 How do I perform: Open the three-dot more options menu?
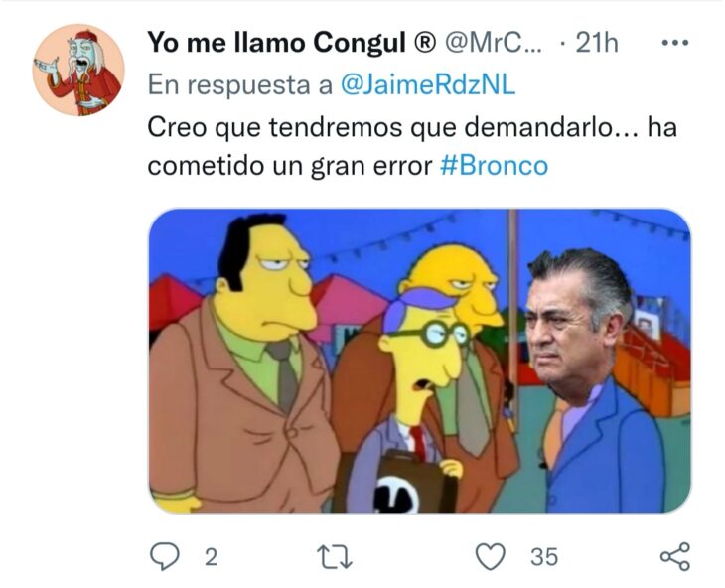[675, 43]
